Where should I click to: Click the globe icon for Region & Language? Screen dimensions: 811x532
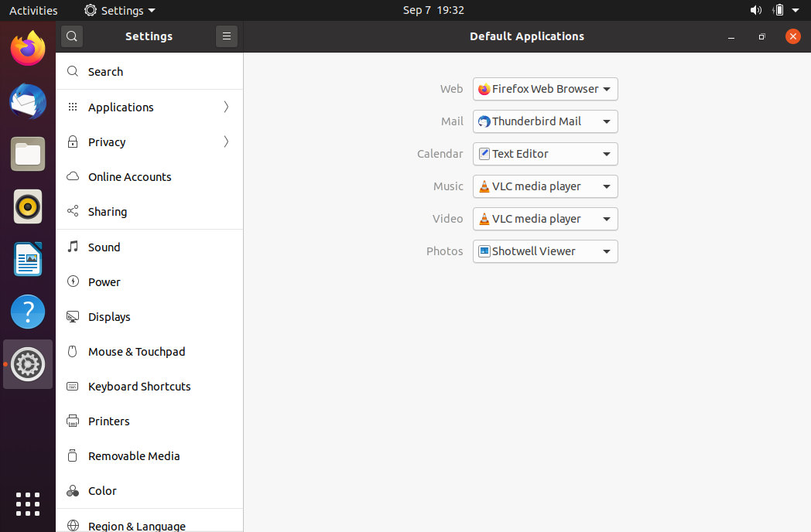73,526
